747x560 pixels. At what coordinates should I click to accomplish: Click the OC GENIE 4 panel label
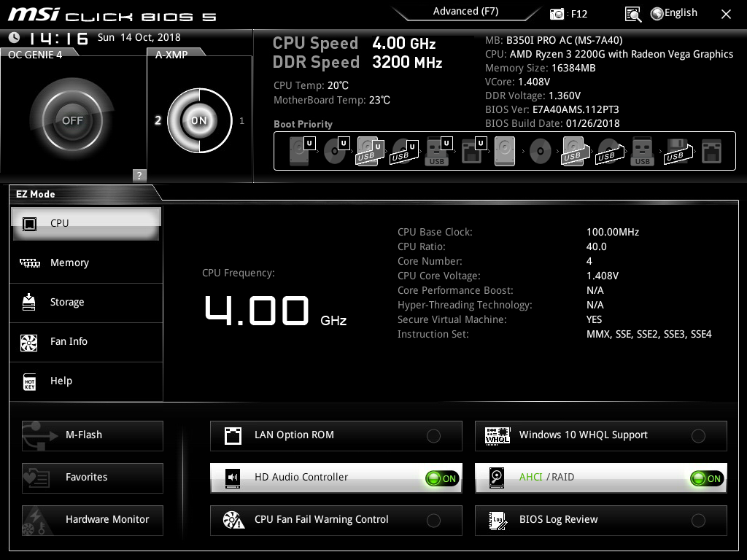point(35,55)
